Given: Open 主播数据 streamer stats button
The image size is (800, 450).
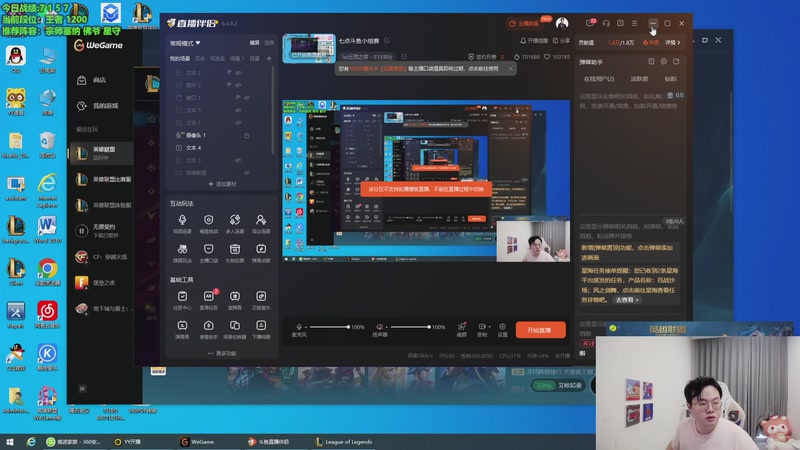Looking at the screenshot, I should (524, 23).
